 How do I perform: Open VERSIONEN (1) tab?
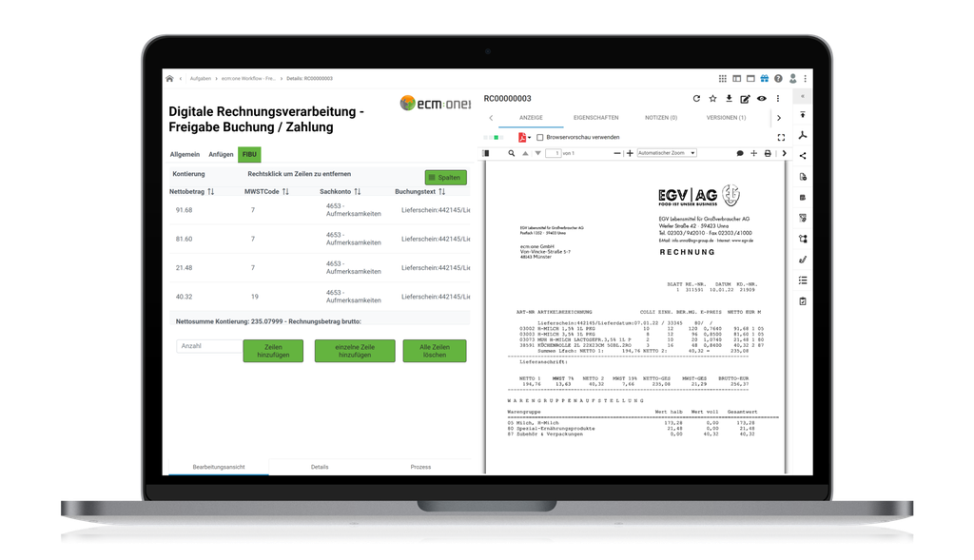pos(726,117)
